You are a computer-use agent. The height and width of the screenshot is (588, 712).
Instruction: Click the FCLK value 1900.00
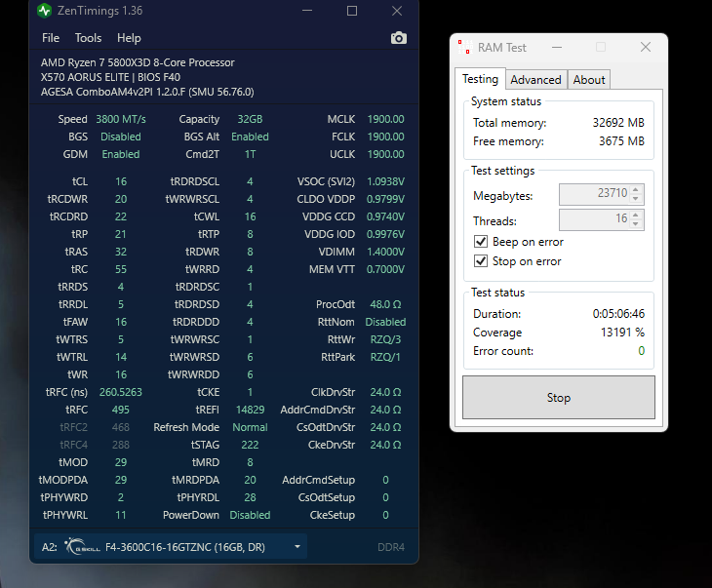pyautogui.click(x=385, y=137)
